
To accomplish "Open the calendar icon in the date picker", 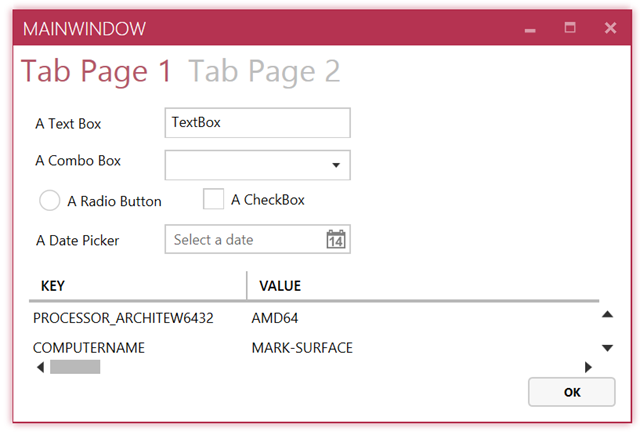I will tap(336, 240).
